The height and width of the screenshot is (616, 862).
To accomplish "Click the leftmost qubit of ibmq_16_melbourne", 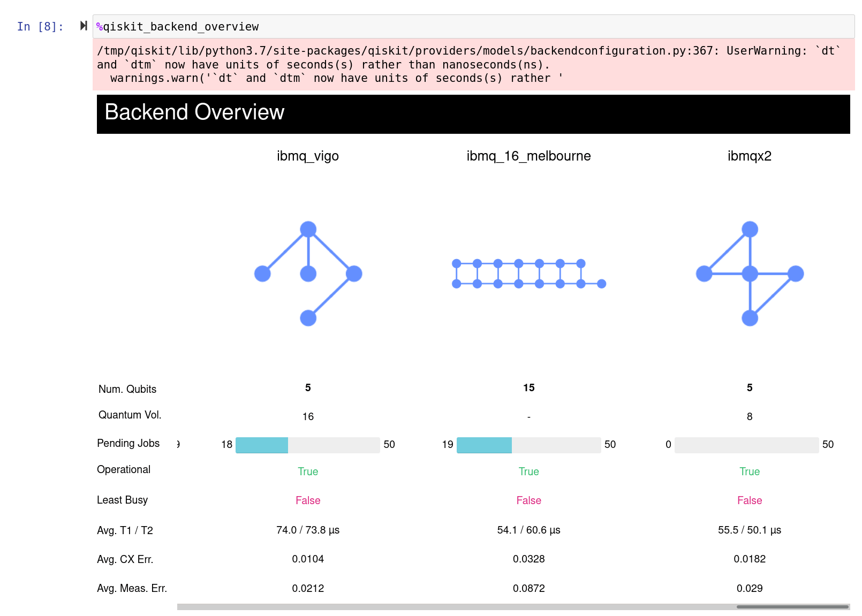I will click(x=455, y=264).
